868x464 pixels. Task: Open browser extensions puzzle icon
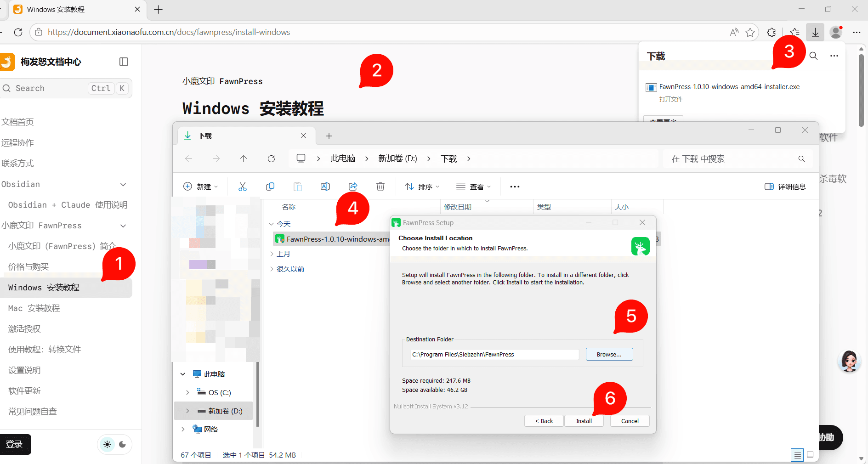pyautogui.click(x=772, y=32)
